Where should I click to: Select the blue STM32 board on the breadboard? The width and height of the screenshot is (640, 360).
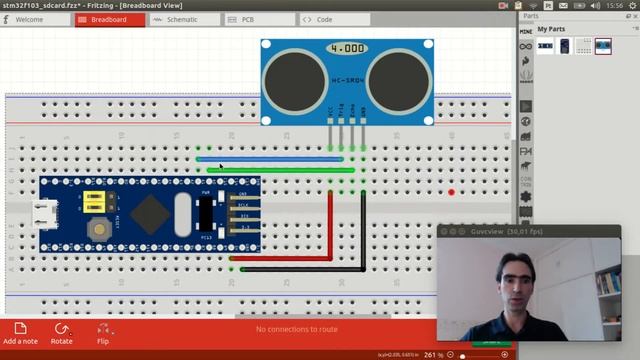point(150,214)
